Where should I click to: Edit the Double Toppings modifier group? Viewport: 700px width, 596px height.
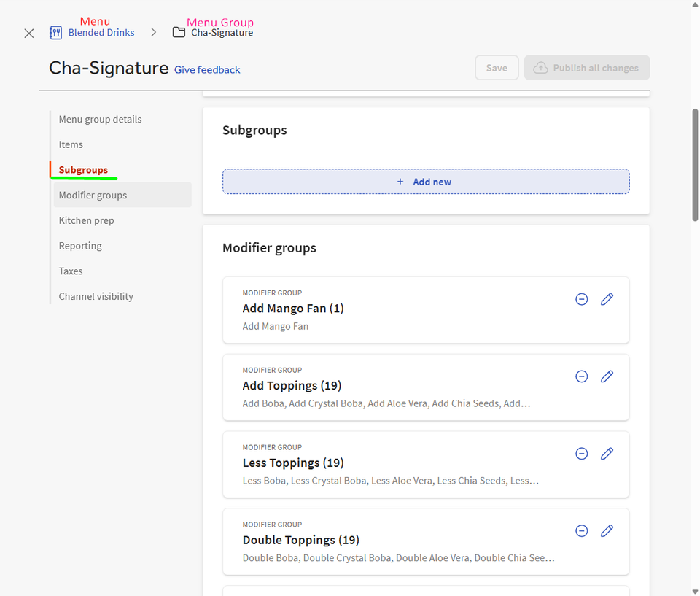click(607, 531)
